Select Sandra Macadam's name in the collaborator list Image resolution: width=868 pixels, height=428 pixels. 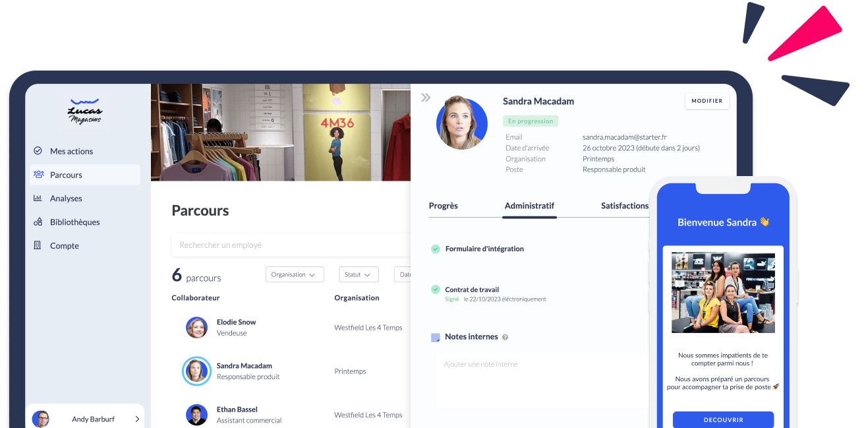point(245,366)
